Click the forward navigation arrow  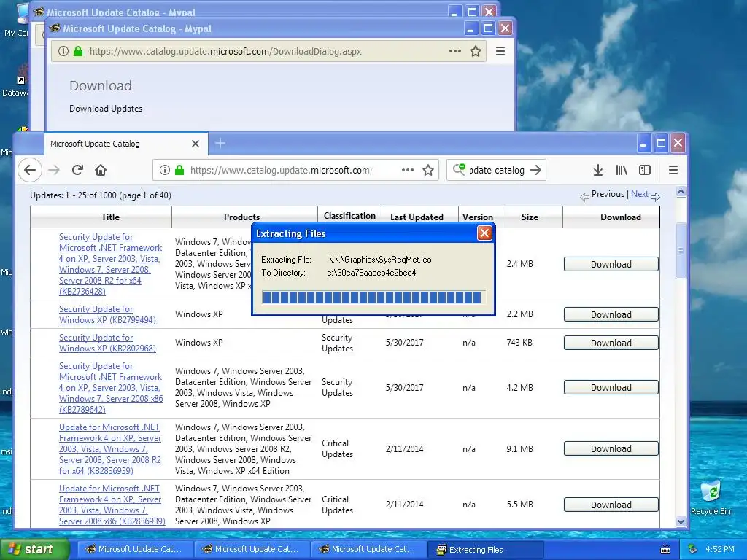pyautogui.click(x=54, y=170)
